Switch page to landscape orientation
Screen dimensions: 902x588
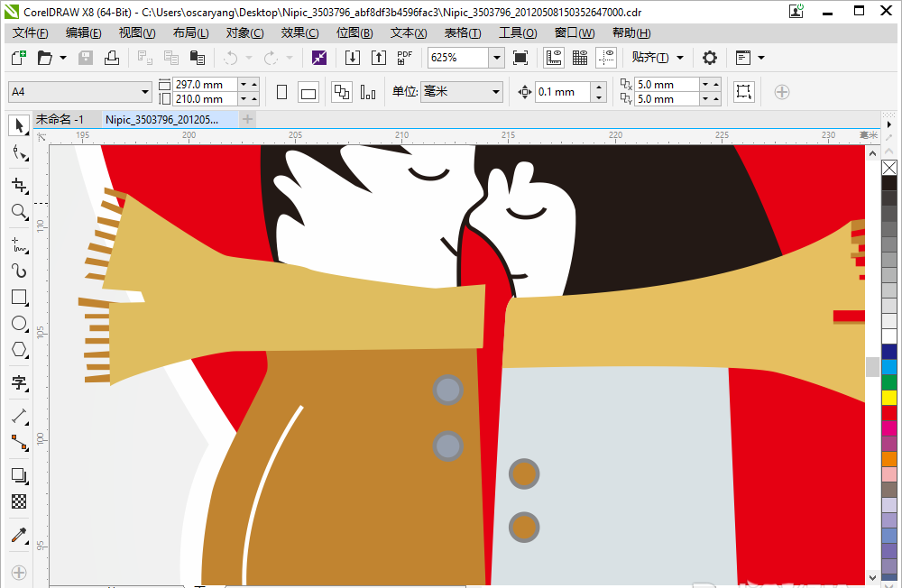(308, 92)
